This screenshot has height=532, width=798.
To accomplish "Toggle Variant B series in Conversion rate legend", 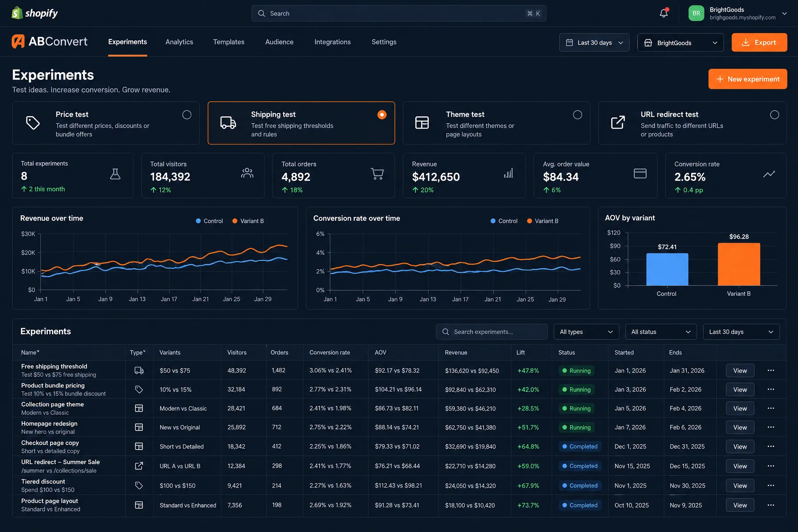I will coord(543,221).
